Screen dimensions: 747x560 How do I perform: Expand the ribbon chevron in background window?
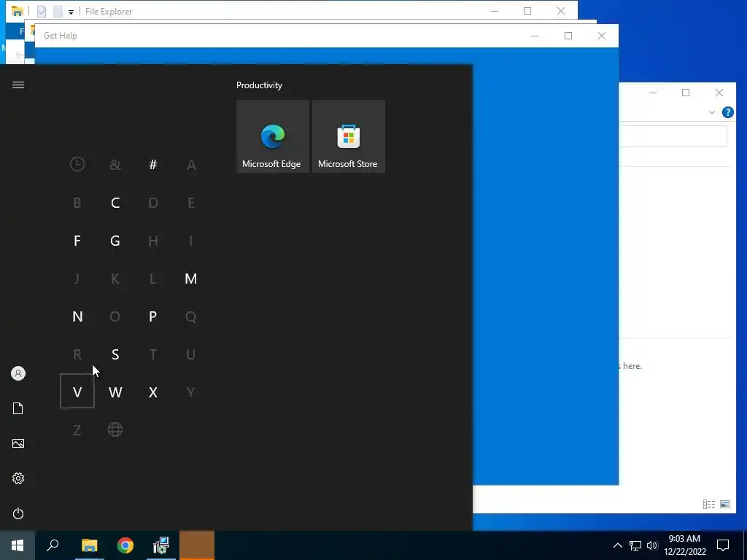[x=712, y=112]
